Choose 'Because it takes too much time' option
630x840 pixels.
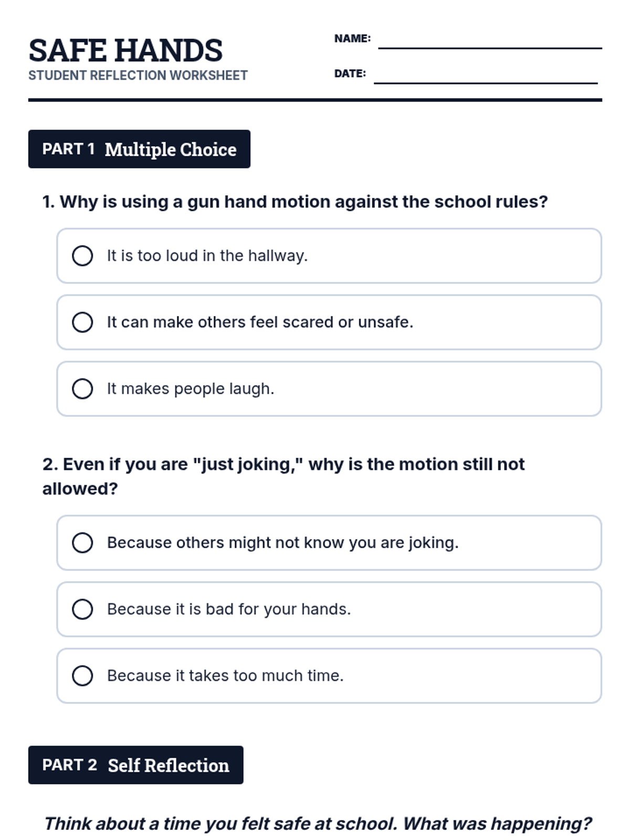tap(82, 676)
